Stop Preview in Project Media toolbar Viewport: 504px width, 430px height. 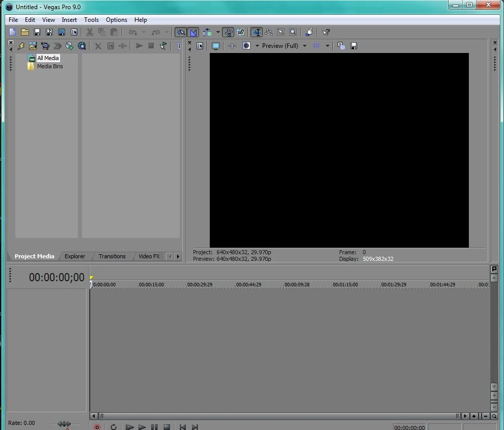[151, 46]
